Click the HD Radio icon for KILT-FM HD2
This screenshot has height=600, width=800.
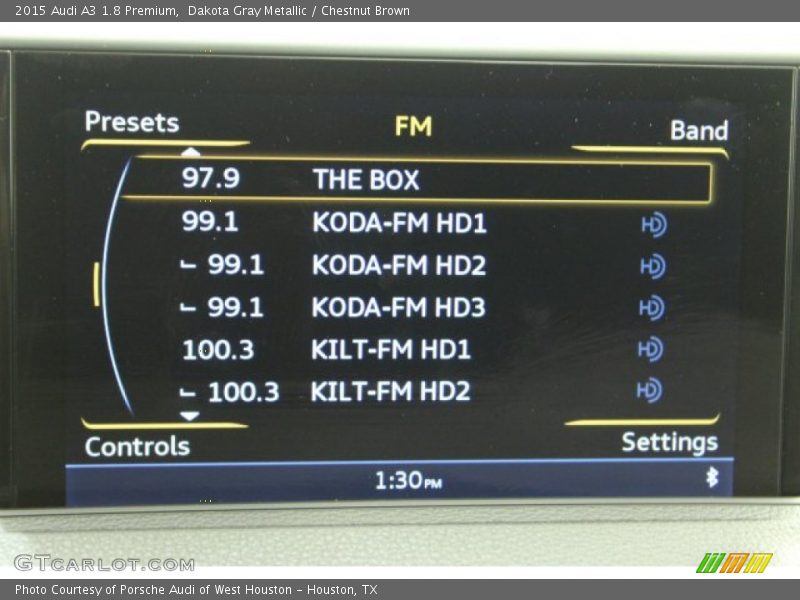[x=650, y=390]
